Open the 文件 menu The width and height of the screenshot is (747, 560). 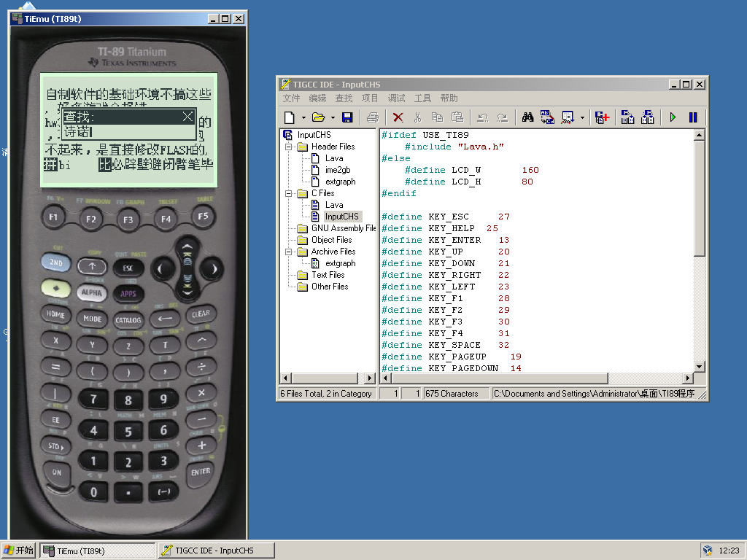[x=291, y=98]
